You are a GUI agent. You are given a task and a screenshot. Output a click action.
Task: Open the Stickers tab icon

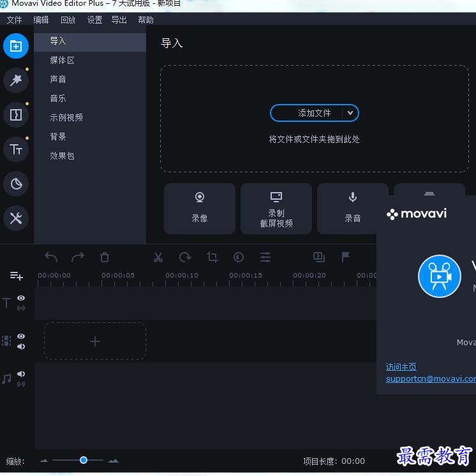pos(16,184)
